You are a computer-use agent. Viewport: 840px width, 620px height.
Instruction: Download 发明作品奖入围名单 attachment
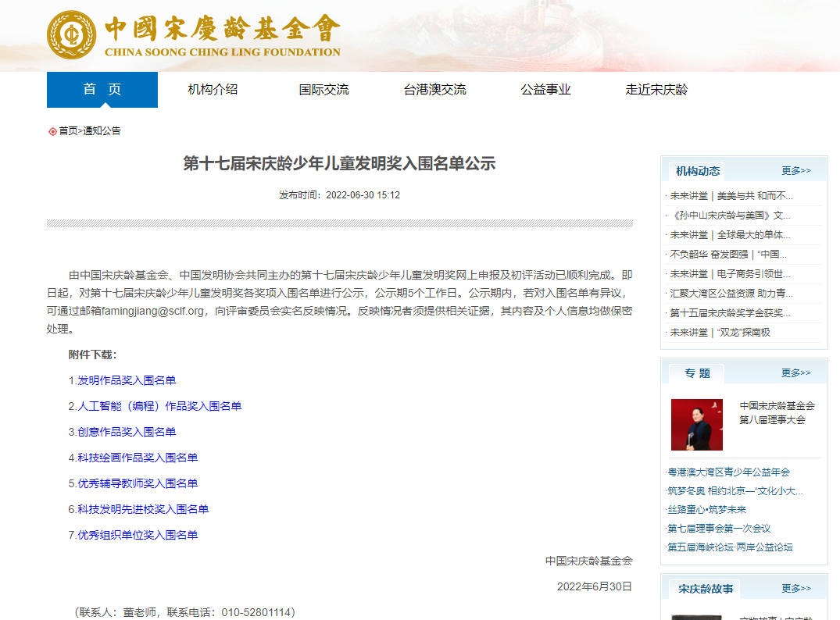coord(127,380)
